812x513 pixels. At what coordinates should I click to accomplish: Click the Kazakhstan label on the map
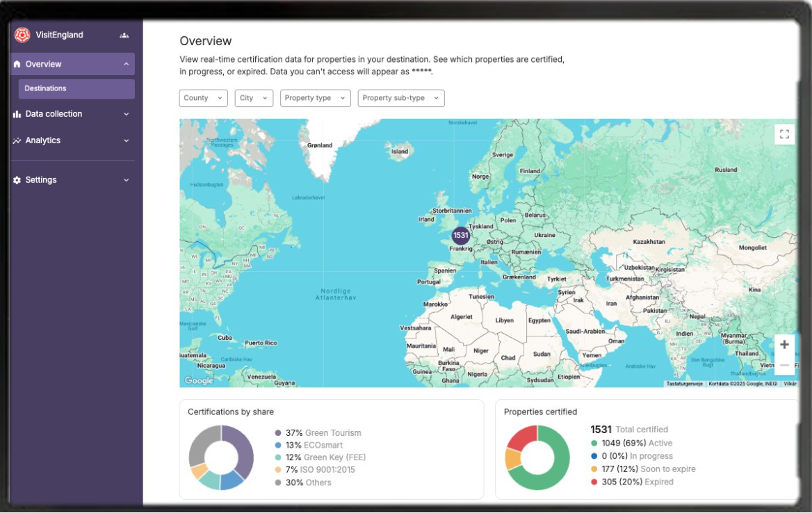[x=649, y=242]
